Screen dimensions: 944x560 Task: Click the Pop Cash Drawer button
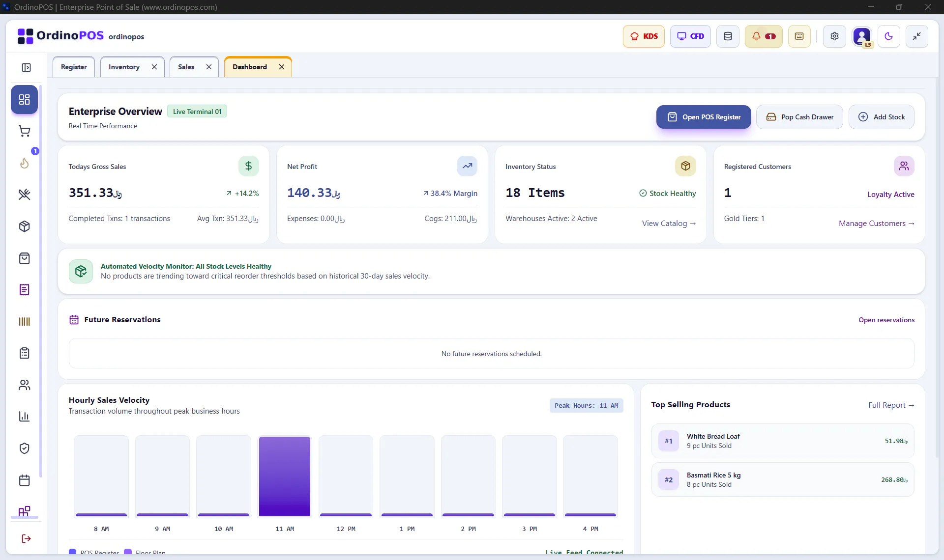[x=799, y=117]
